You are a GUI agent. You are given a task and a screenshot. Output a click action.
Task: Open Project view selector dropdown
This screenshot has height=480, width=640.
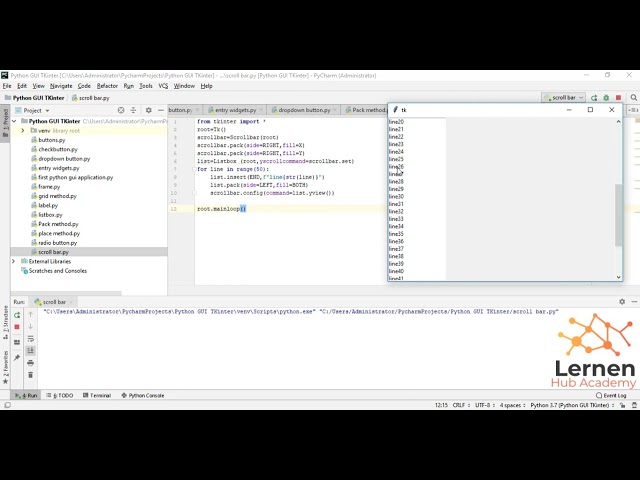[36, 110]
